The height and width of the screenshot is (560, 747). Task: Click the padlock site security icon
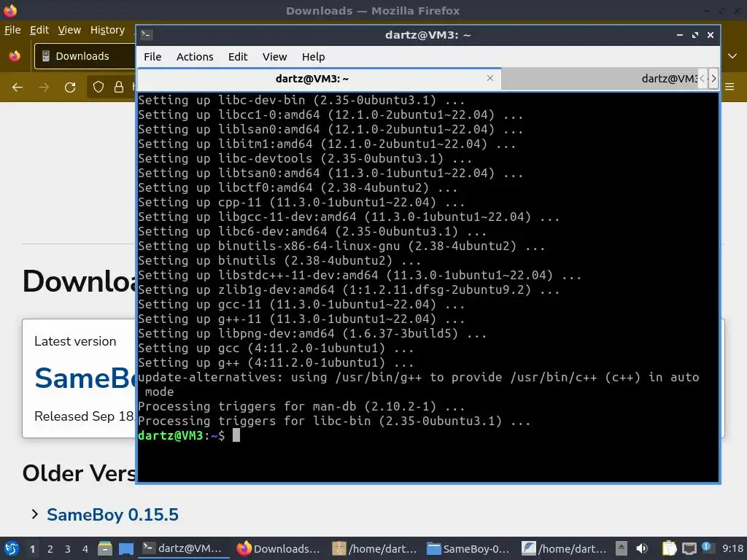coord(119,87)
